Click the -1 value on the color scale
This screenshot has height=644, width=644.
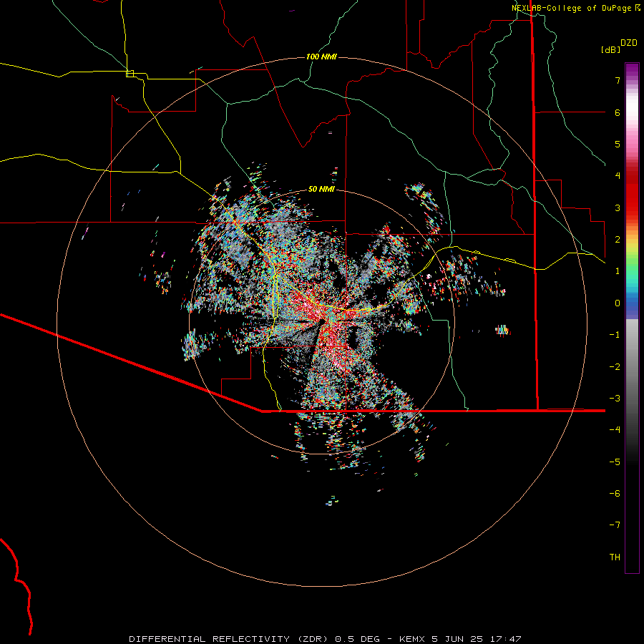coord(615,335)
